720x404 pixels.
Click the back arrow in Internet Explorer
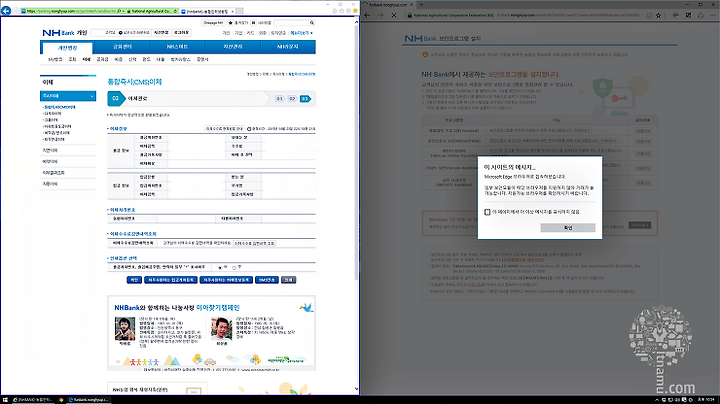6,10
